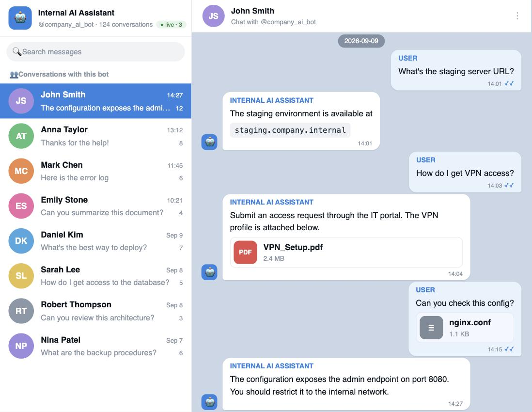
Task: Click the @company_ai_bot handle in sidebar header
Action: tap(65, 24)
